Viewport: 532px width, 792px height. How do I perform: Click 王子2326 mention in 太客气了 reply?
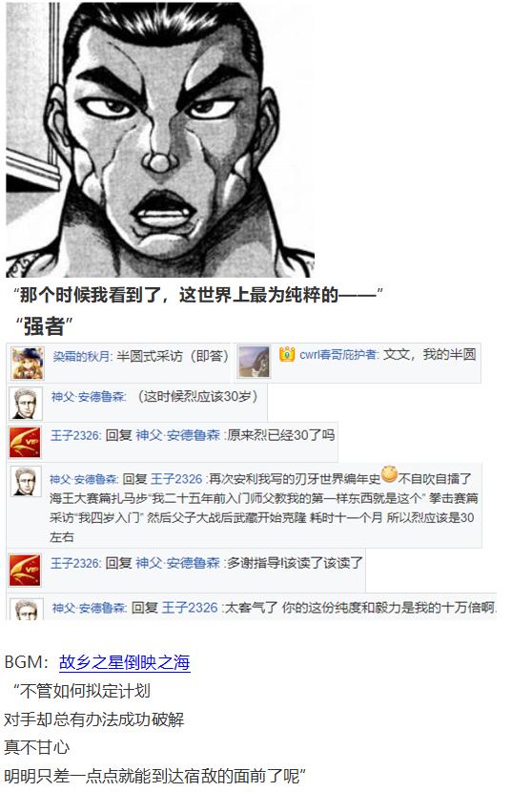click(x=190, y=607)
